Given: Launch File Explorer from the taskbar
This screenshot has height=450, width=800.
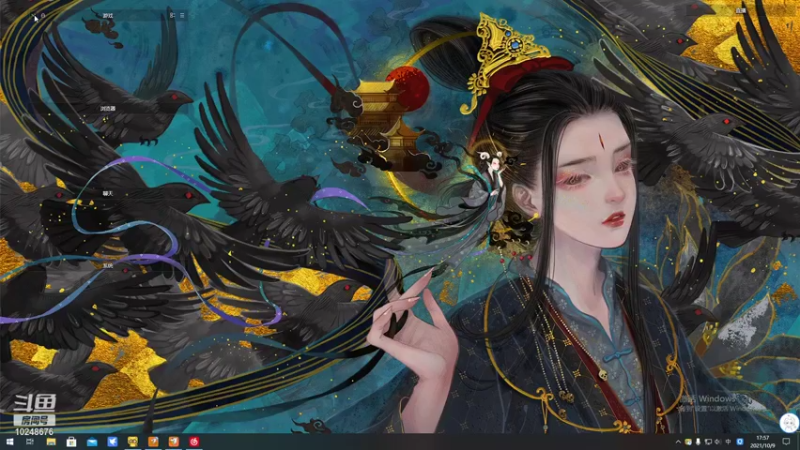Looking at the screenshot, I should [51, 442].
